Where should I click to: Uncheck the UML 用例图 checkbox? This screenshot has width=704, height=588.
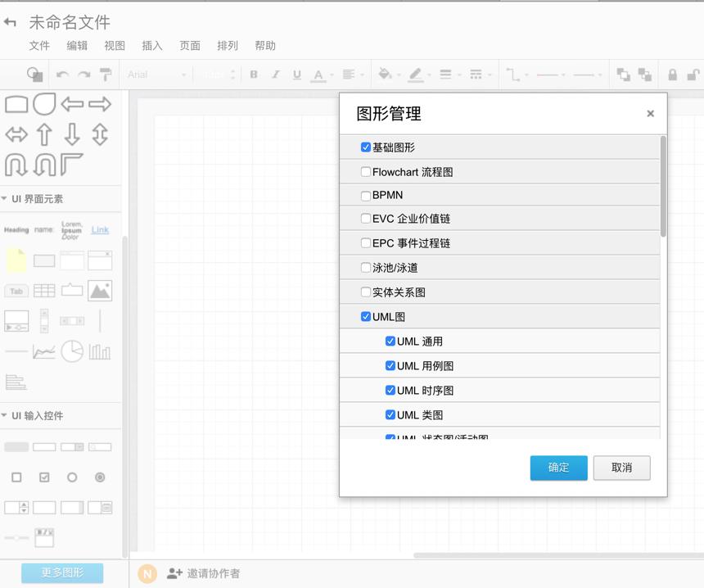tap(390, 365)
